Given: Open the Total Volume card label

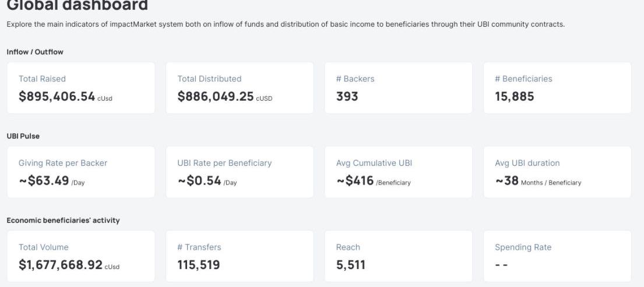Looking at the screenshot, I should tap(44, 247).
